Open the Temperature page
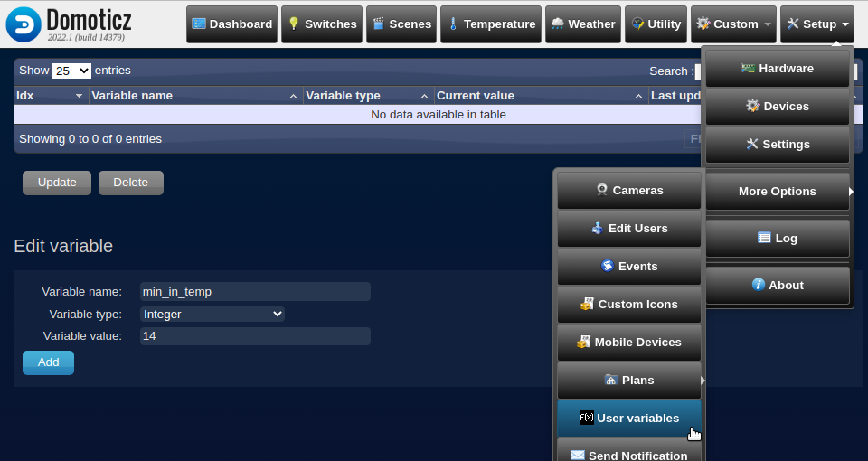The width and height of the screenshot is (868, 461). [491, 24]
